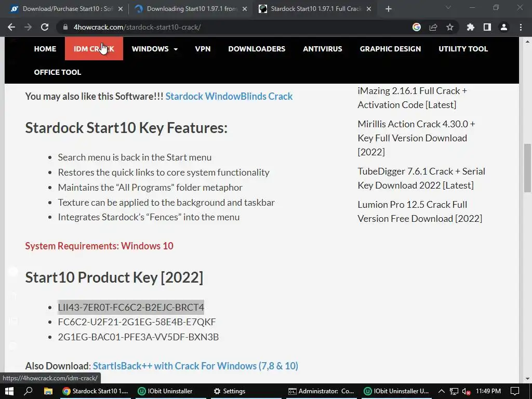Open iMazing 2.16.1 Full Crack link
The image size is (532, 399).
(x=412, y=98)
